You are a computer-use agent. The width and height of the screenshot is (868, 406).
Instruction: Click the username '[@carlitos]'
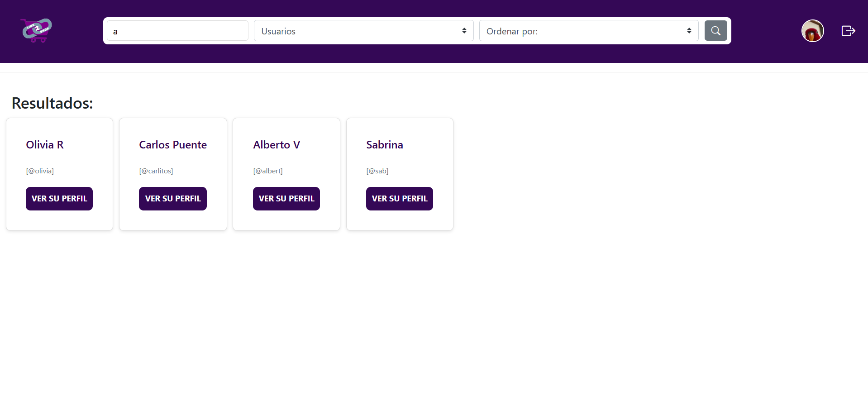click(x=156, y=171)
